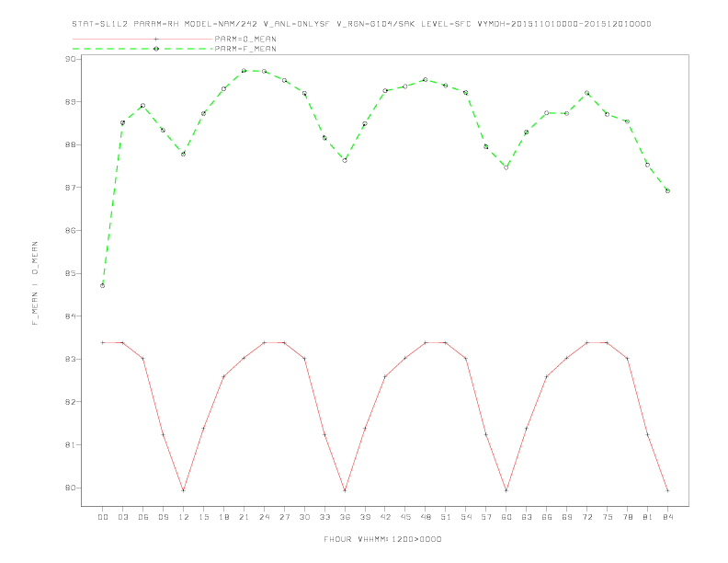Click the PARM=F_MEAN legend label

pyautogui.click(x=245, y=49)
